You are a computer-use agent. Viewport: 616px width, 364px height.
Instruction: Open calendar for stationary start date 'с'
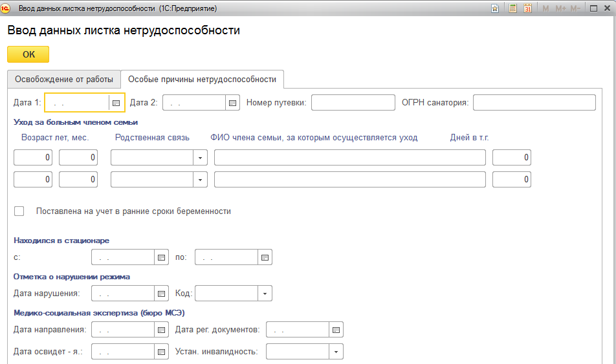click(x=162, y=257)
